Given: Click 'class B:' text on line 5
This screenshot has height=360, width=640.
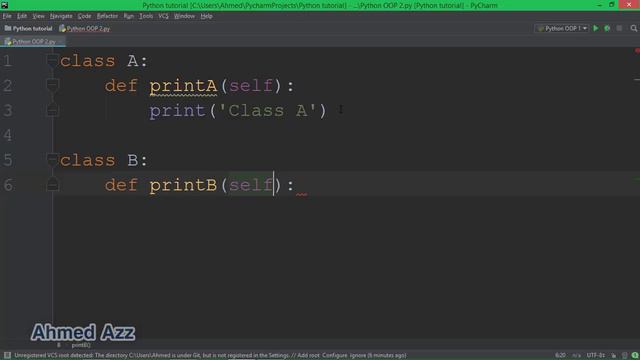Looking at the screenshot, I should pyautogui.click(x=104, y=160).
